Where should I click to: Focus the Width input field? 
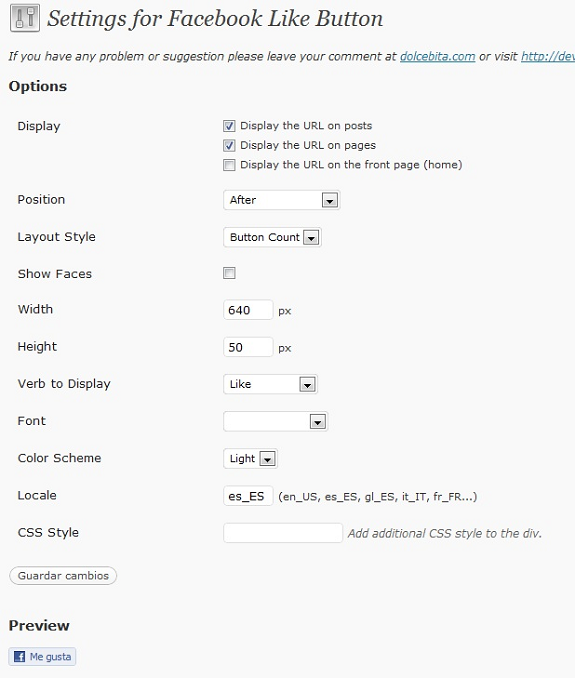coord(248,310)
